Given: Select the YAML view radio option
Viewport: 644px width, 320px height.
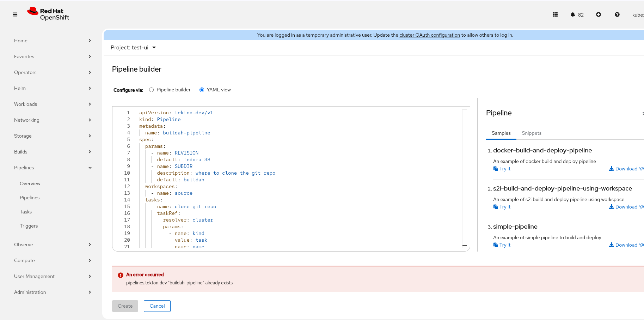Looking at the screenshot, I should click(x=202, y=90).
